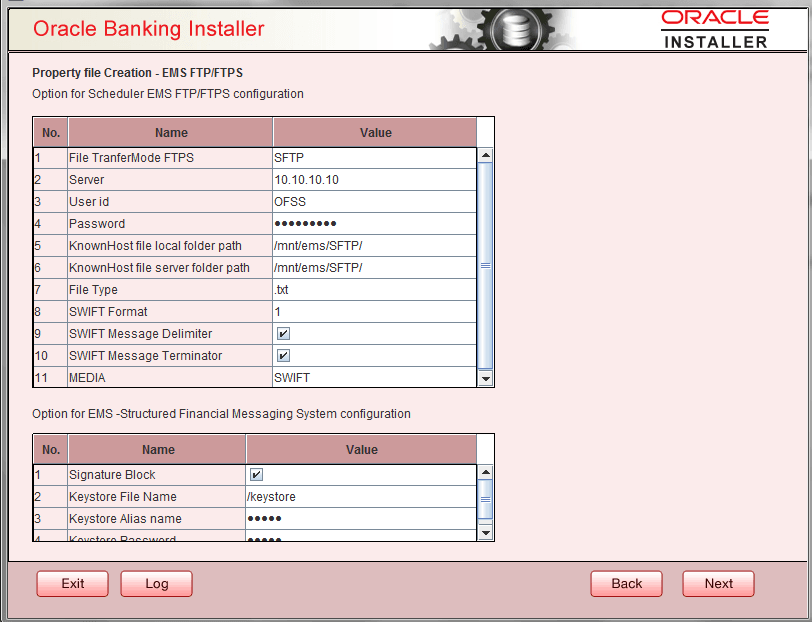Open the Log button

pos(156,584)
